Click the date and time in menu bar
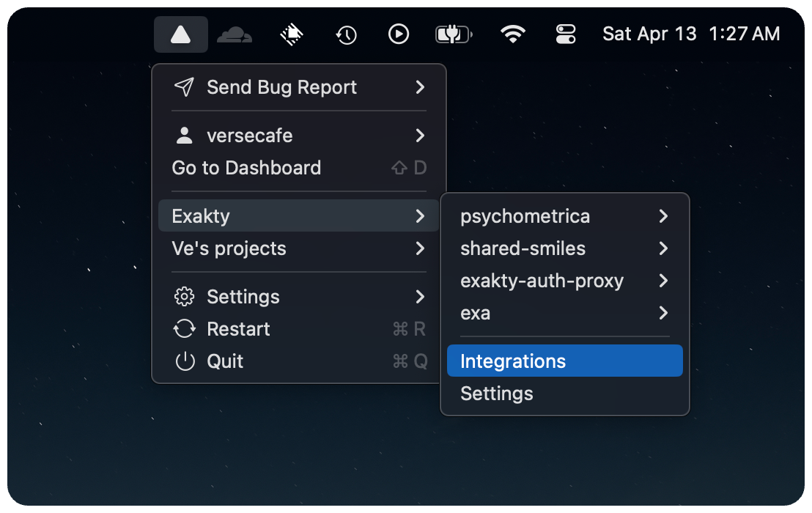812x513 pixels. click(x=690, y=34)
